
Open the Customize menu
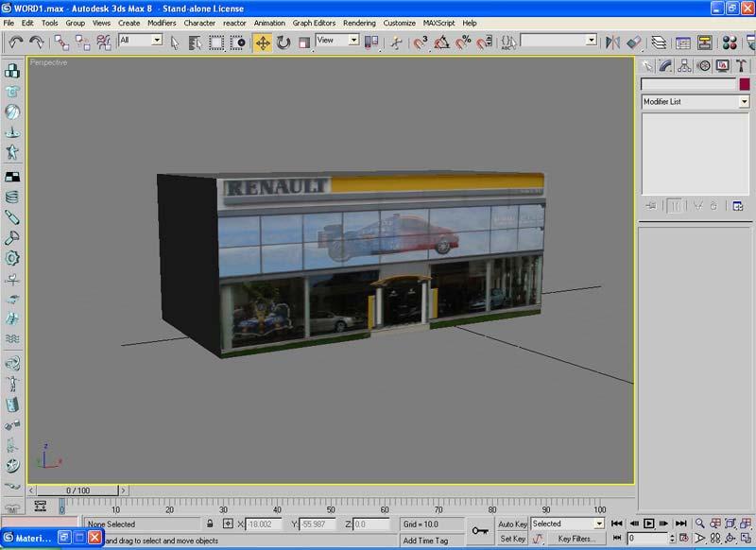[399, 23]
